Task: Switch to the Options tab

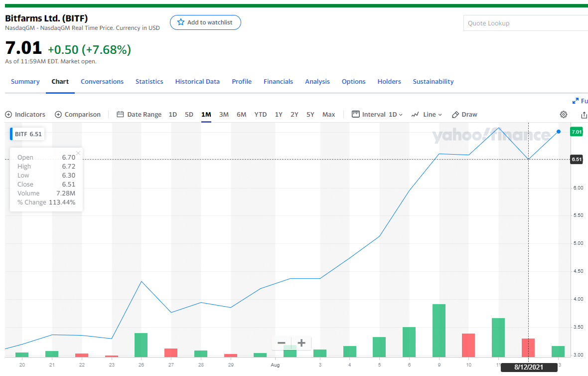Action: (354, 81)
